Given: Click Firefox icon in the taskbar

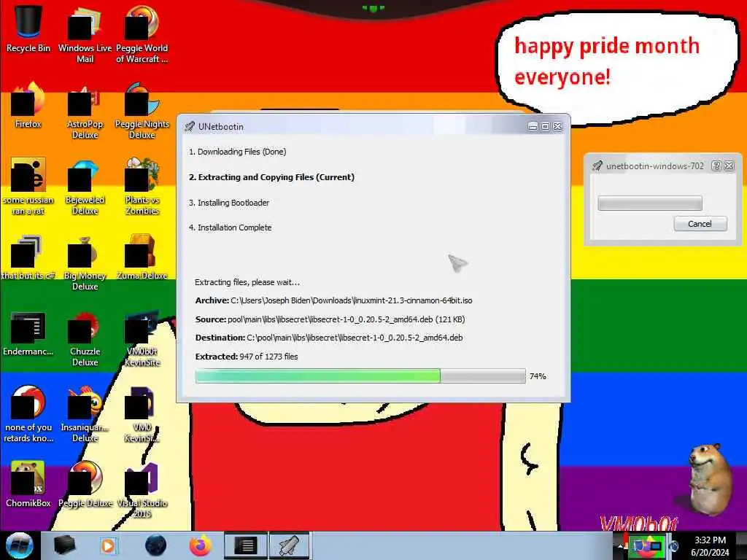Looking at the screenshot, I should 201,545.
